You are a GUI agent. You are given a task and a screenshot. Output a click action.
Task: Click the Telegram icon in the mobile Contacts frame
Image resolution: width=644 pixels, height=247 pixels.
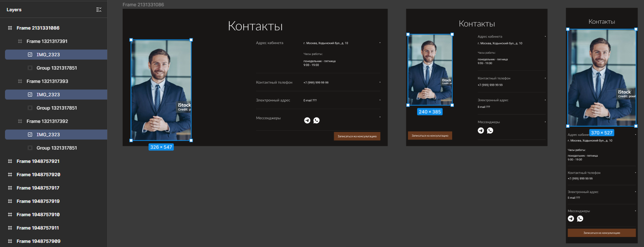click(x=571, y=218)
